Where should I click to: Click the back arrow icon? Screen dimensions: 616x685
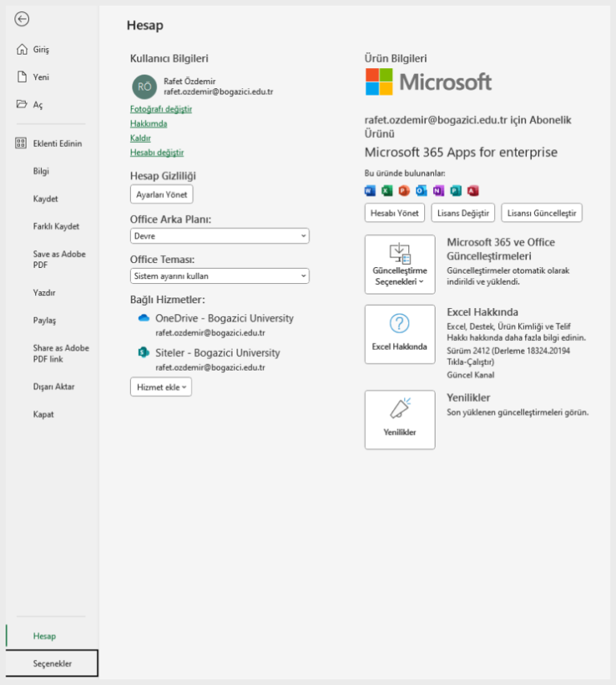22,18
